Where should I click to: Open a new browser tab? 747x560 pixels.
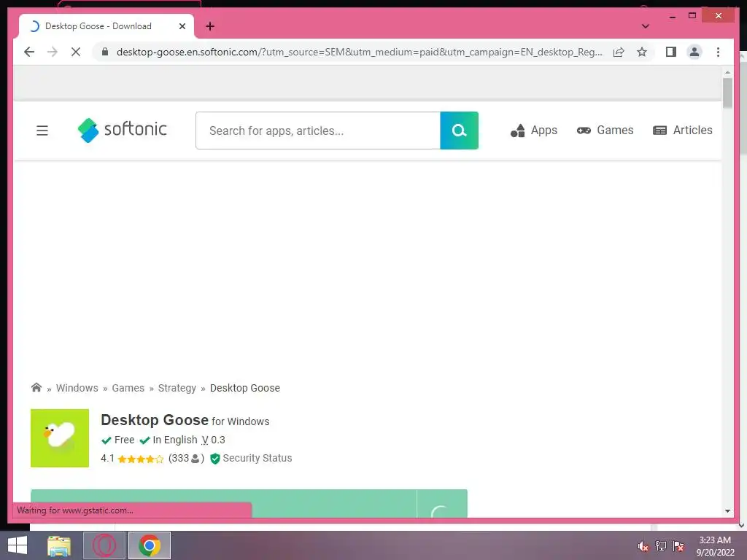click(210, 26)
